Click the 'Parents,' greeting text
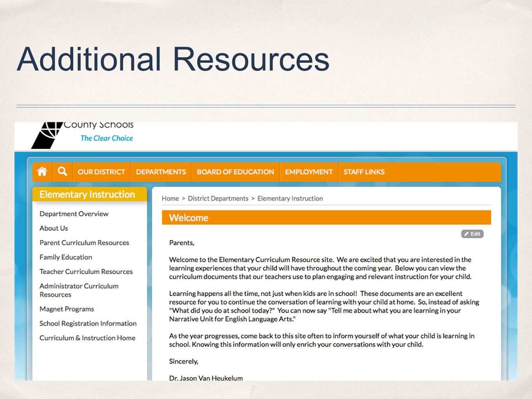 pyautogui.click(x=182, y=243)
